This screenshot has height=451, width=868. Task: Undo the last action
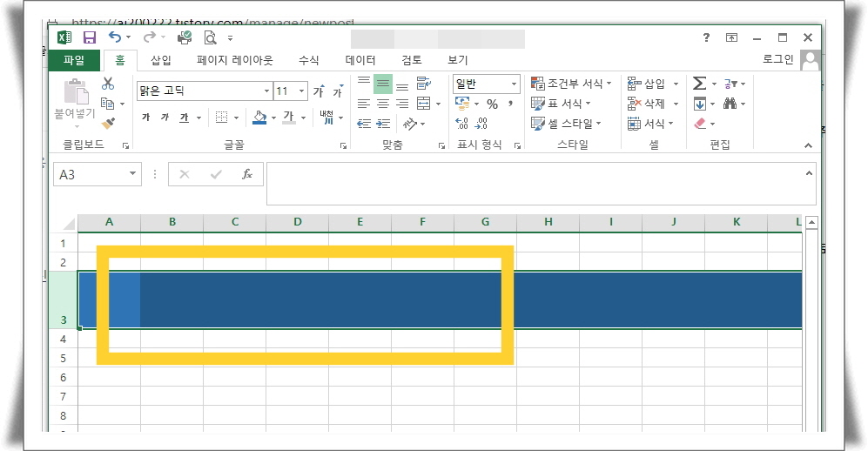coord(115,37)
